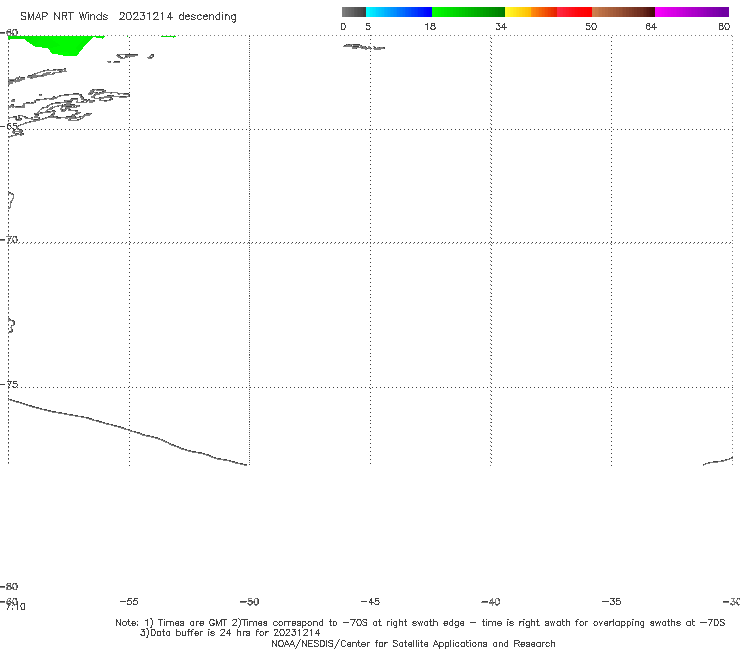Click the green segment of the color bar
This screenshot has height=650, width=740.
click(x=468, y=12)
